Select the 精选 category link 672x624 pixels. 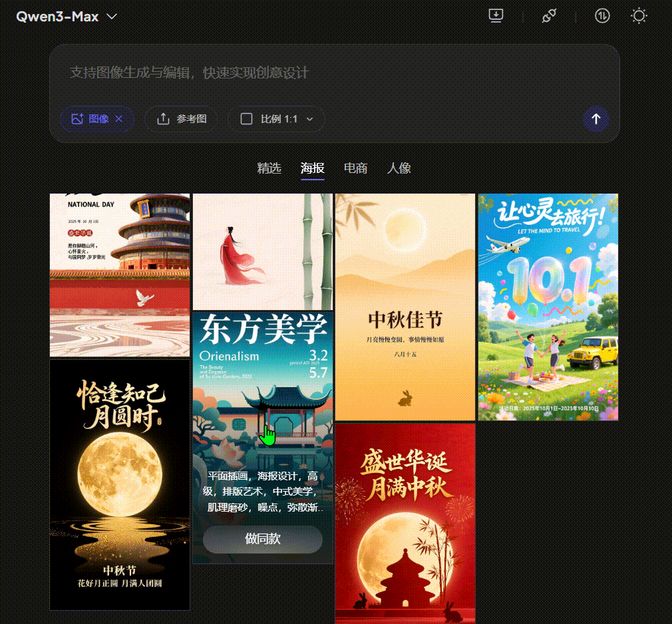click(x=269, y=168)
